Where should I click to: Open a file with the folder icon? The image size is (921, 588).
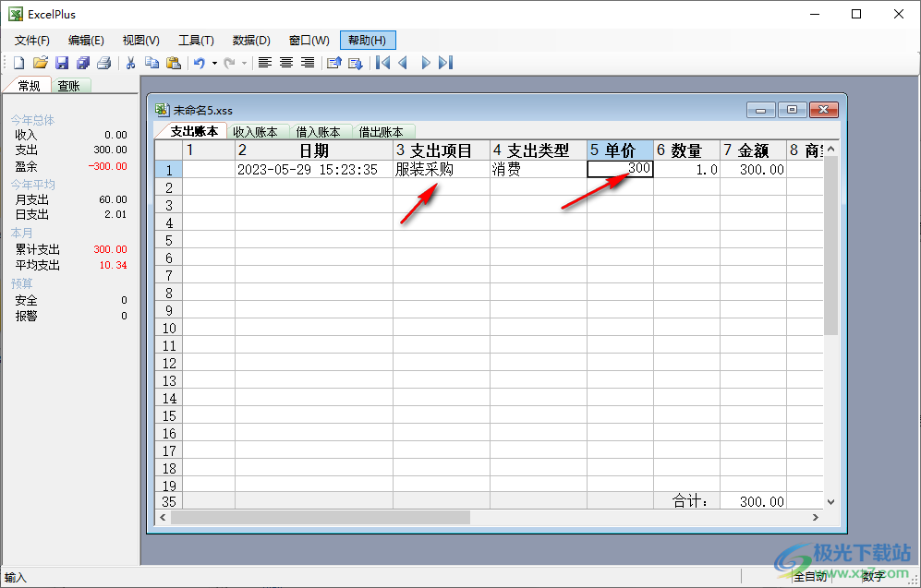click(x=40, y=63)
